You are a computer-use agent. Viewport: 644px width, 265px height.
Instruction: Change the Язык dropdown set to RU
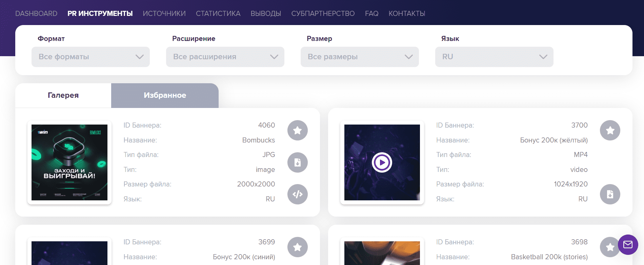(494, 57)
